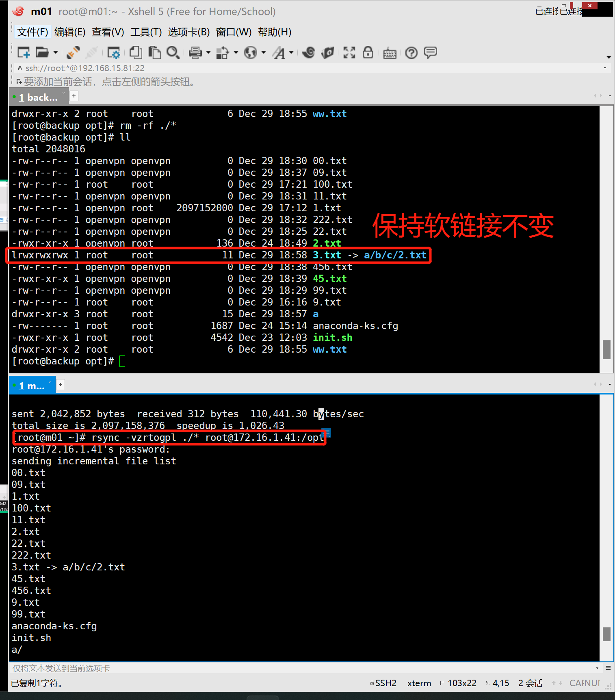The width and height of the screenshot is (615, 700).
Task: Toggle full screen mode icon
Action: pyautogui.click(x=349, y=52)
